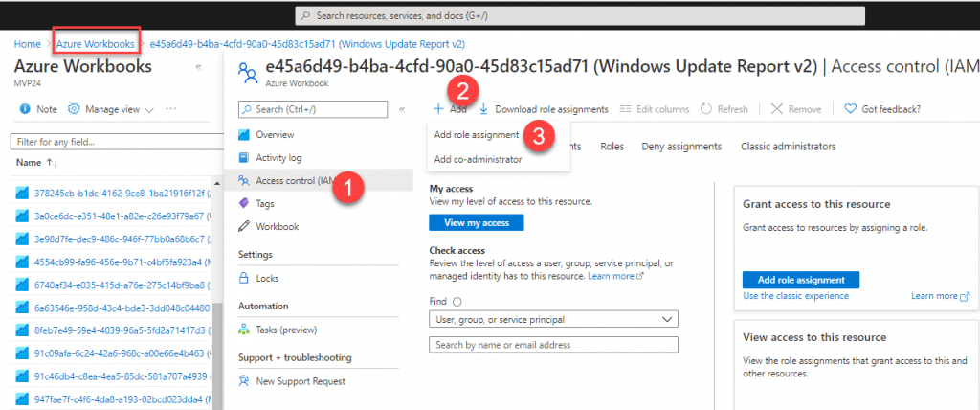Click the Got feedback heart icon
980x410 pixels.
point(850,109)
